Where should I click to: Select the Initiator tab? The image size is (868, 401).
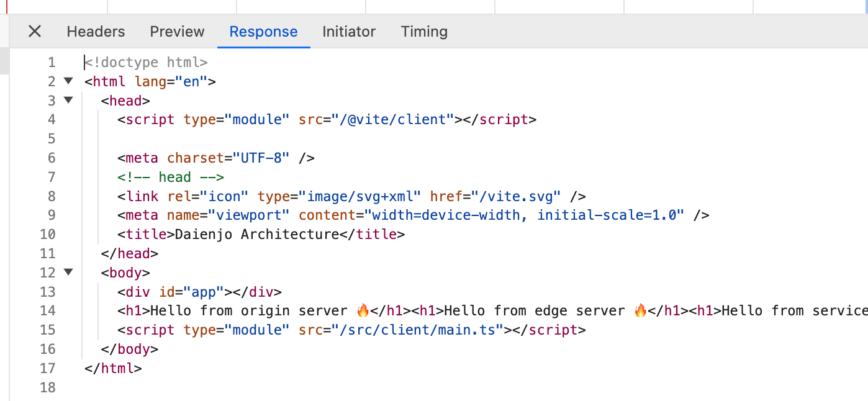pyautogui.click(x=348, y=32)
